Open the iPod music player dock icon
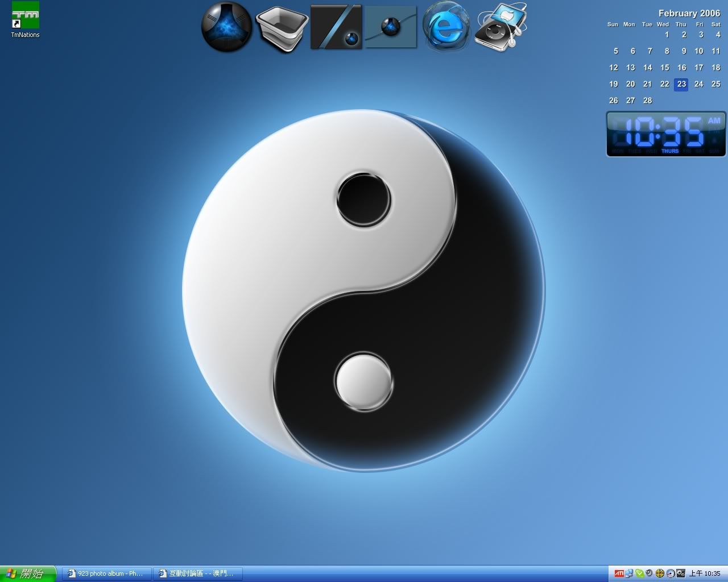Viewport: 728px width, 582px height. 501,27
